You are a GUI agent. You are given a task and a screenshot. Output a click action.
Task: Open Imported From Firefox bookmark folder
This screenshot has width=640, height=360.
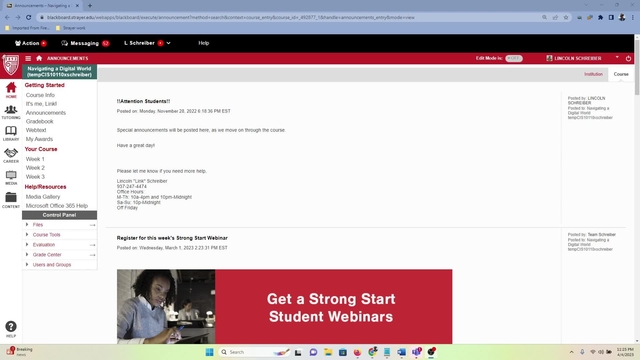tap(27, 28)
